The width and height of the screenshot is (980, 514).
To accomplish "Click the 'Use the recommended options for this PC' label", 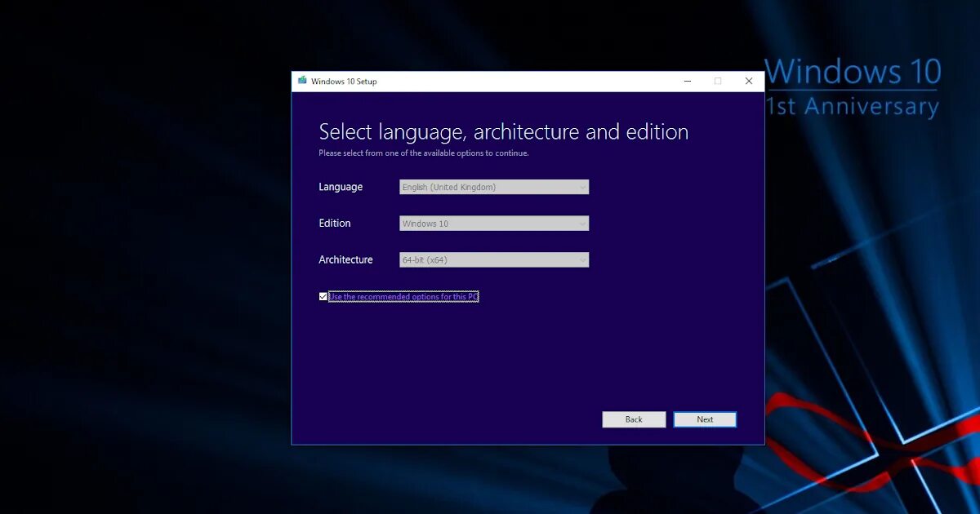I will (x=403, y=297).
